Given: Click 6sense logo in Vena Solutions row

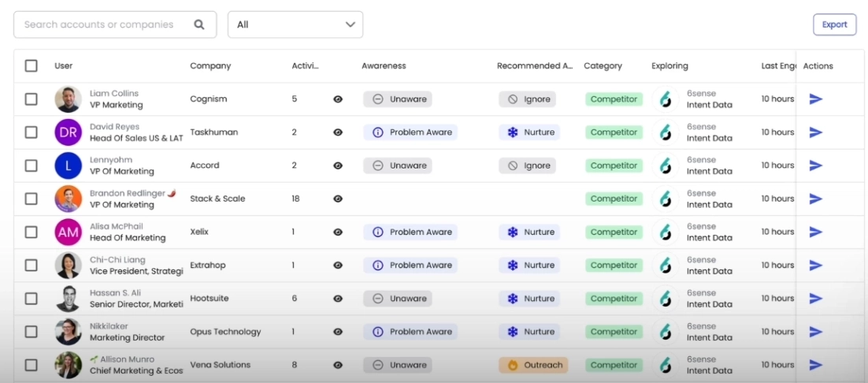Looking at the screenshot, I should pos(665,365).
